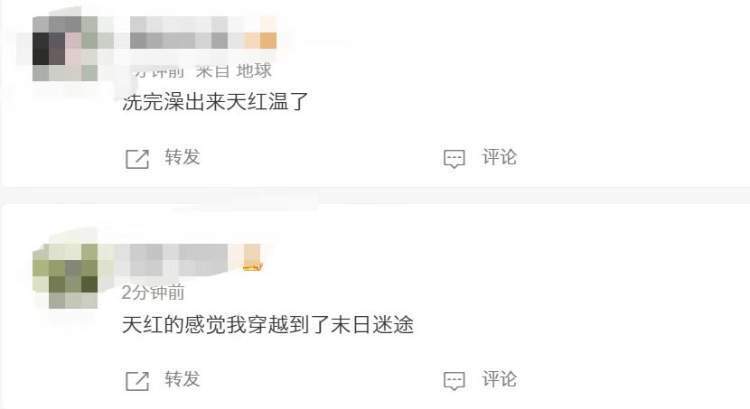
Task: Click repost icon under the 末日迷途 post
Action: (137, 381)
